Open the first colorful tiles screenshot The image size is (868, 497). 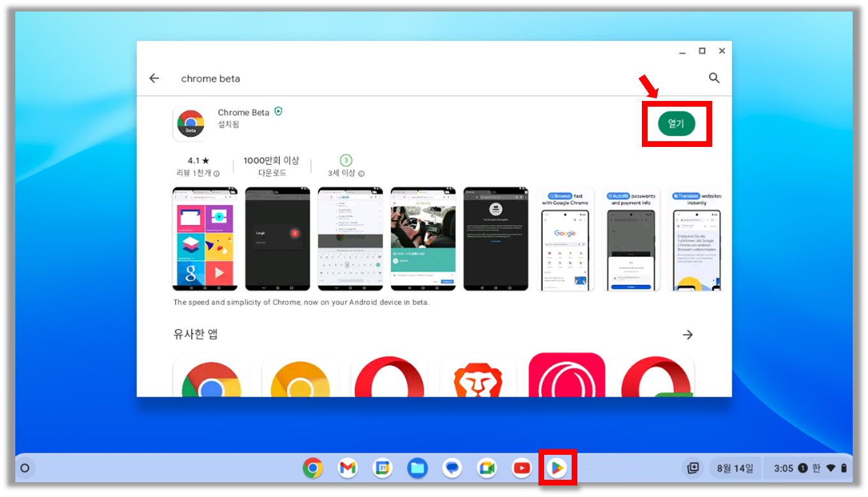(205, 239)
